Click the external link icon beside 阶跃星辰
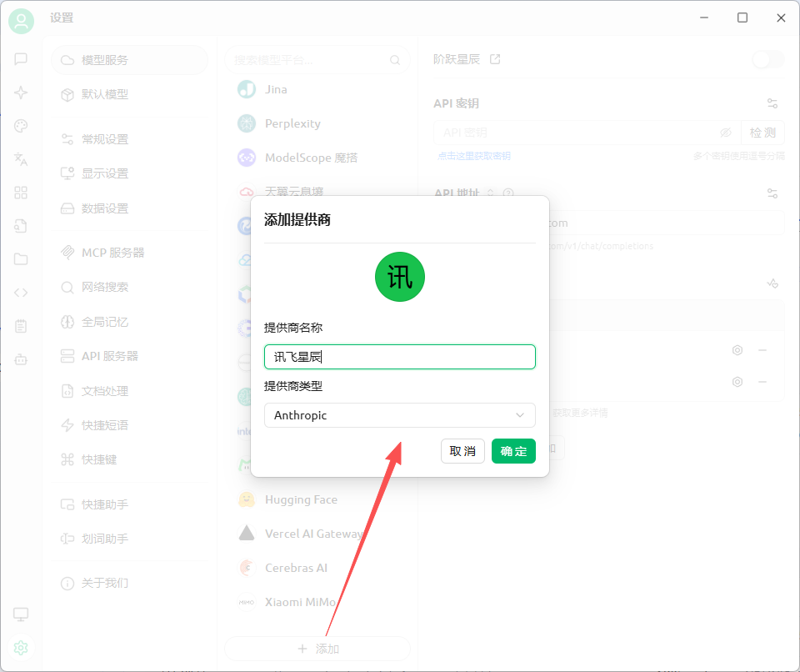This screenshot has height=672, width=800. (495, 59)
